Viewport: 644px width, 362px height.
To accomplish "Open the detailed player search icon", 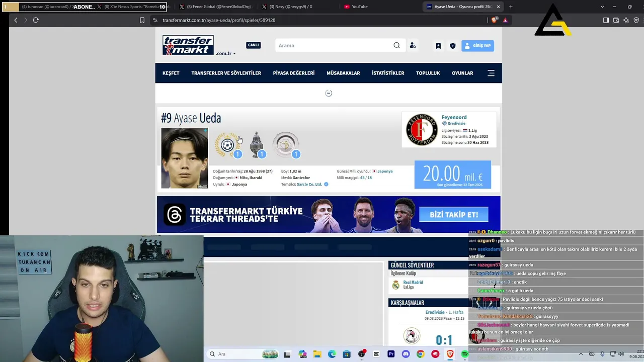I will point(413,45).
